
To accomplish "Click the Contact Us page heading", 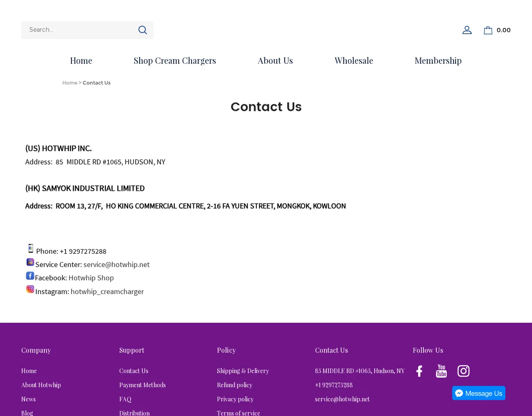I will [x=266, y=107].
